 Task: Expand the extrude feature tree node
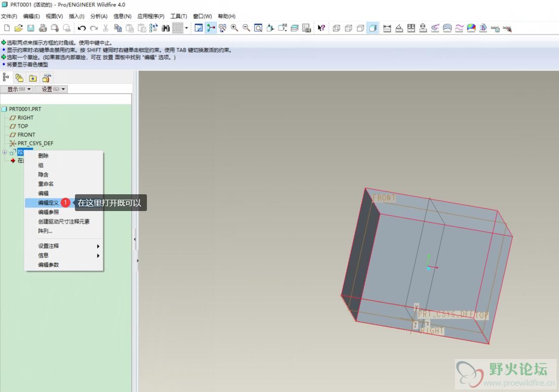(x=4, y=152)
